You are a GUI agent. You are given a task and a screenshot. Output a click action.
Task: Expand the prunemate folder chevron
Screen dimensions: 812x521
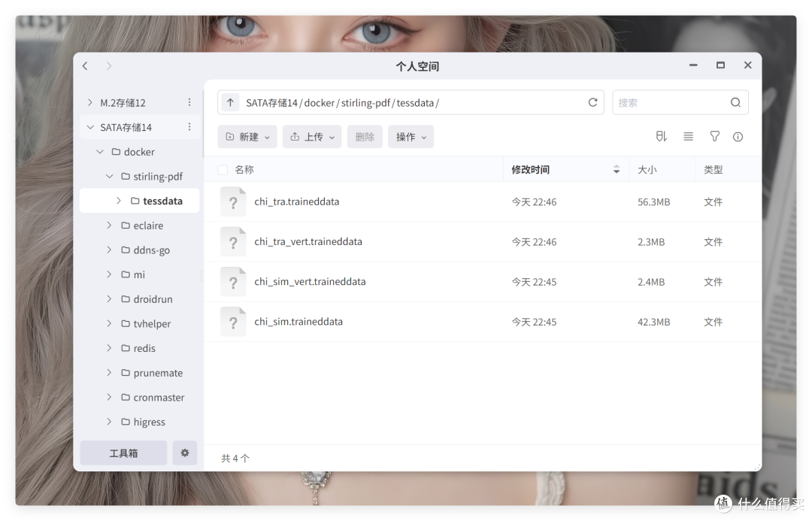[x=109, y=373]
